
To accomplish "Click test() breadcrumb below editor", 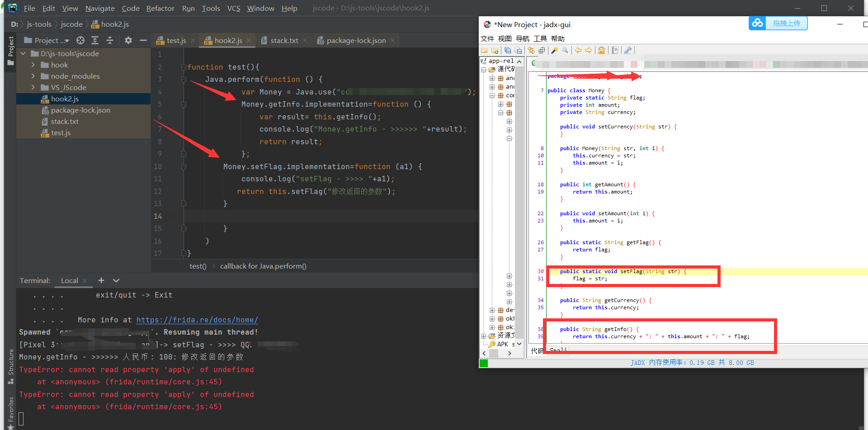I will click(198, 266).
